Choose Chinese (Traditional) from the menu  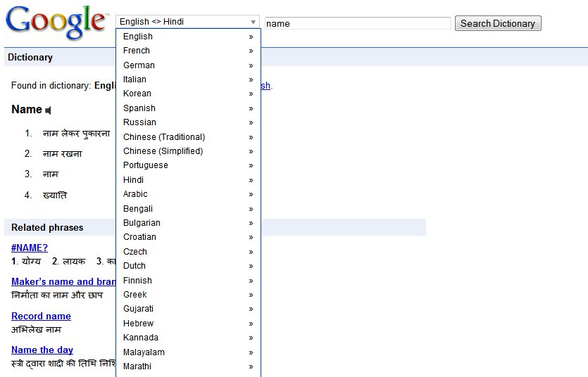188,137
